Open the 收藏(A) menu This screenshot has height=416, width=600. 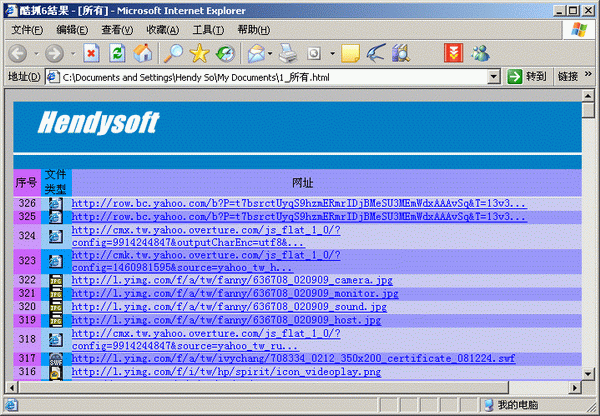tap(163, 29)
